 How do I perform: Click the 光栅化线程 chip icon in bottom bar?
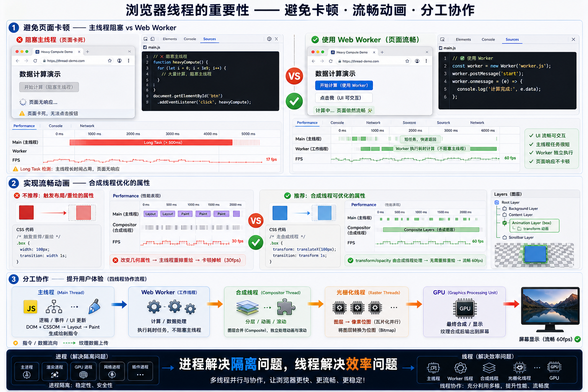pos(519,368)
